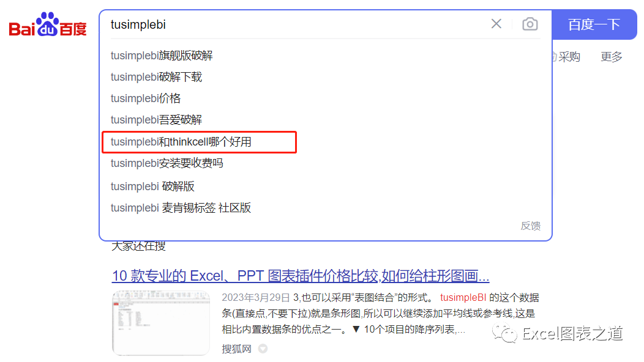This screenshot has width=644, height=362.
Task: Open image search via the camera icon
Action: click(530, 24)
